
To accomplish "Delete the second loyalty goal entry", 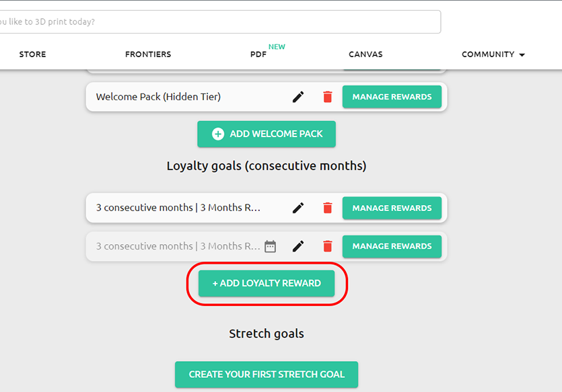I will pyautogui.click(x=327, y=246).
